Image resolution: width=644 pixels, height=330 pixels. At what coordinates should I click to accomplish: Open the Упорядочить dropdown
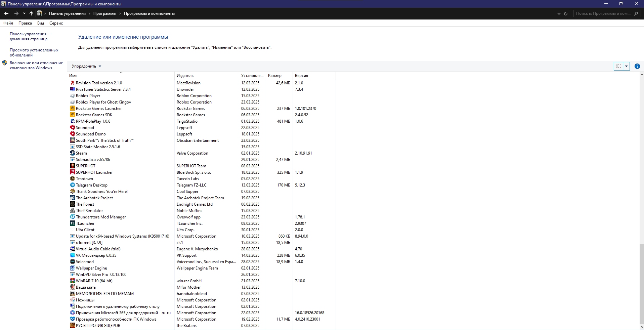tap(86, 66)
